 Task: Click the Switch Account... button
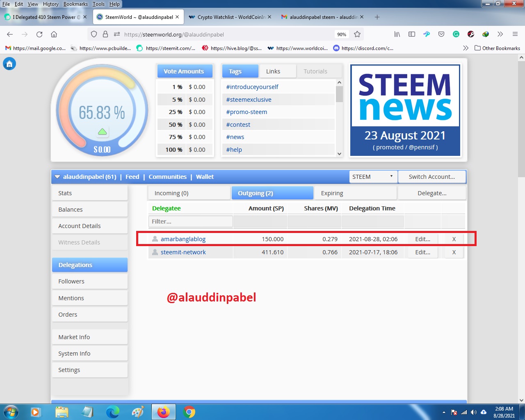point(432,177)
